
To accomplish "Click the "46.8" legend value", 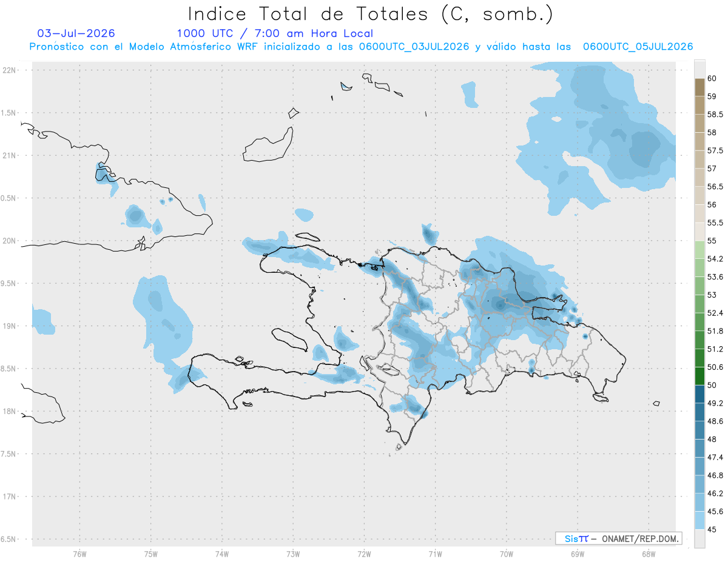I will tap(715, 475).
